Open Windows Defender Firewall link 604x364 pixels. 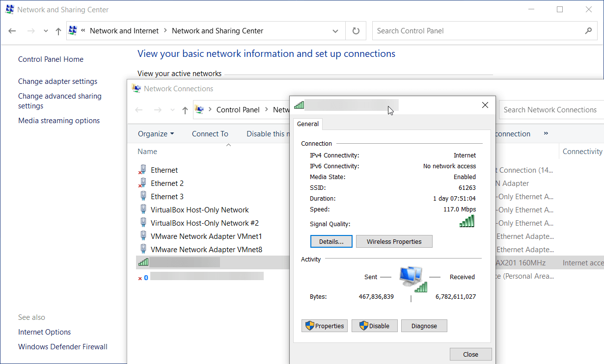[62, 347]
